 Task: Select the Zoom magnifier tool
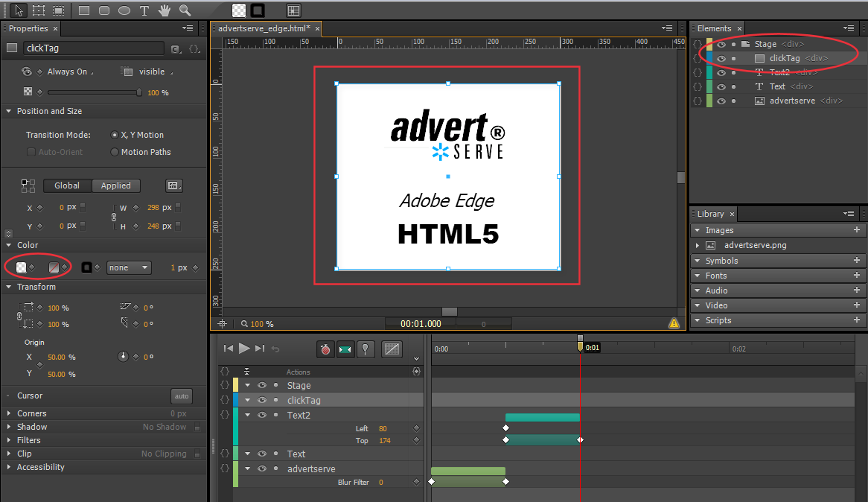(185, 10)
